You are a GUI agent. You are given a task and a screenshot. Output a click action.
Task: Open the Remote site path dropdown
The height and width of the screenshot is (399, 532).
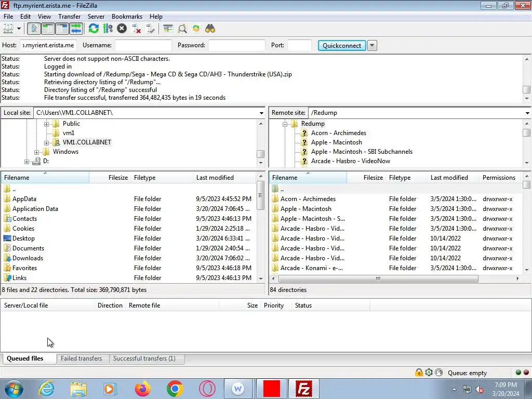[527, 113]
